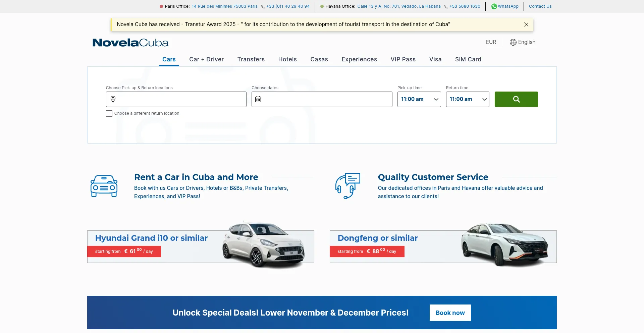Dismiss the Transtur Award notification banner

[526, 24]
